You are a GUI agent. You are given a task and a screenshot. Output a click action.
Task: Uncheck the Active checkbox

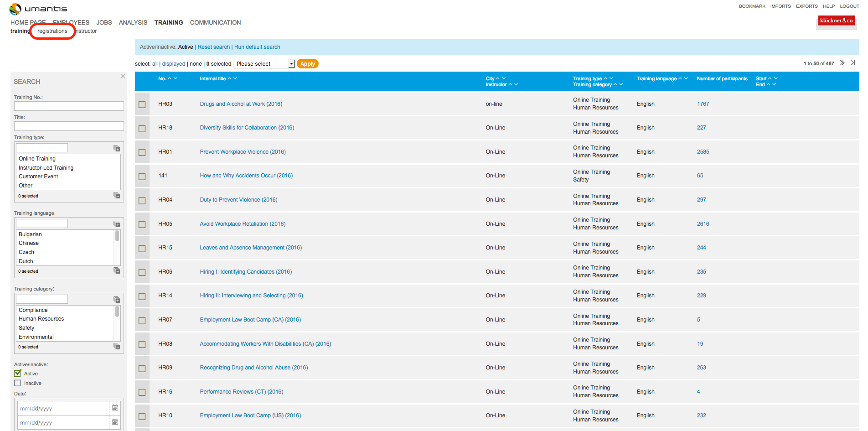[17, 373]
